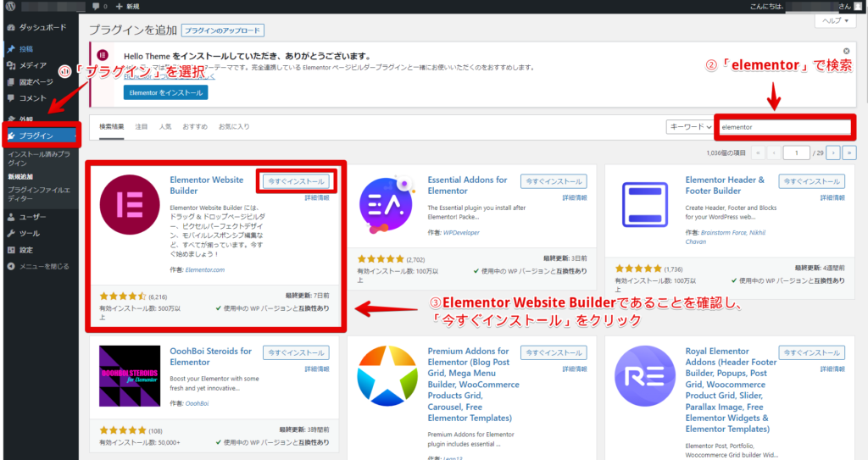Open user avatar in admin bar
The width and height of the screenshot is (868, 460).
858,6
